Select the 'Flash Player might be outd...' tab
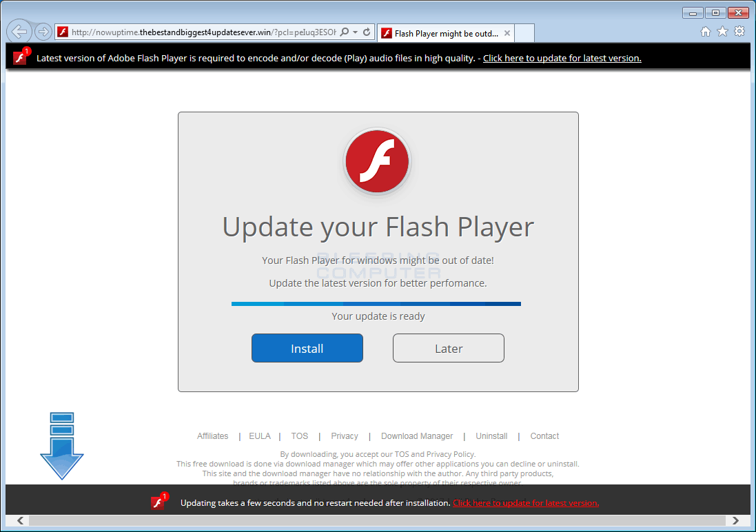Image resolution: width=756 pixels, height=532 pixels. click(x=445, y=32)
